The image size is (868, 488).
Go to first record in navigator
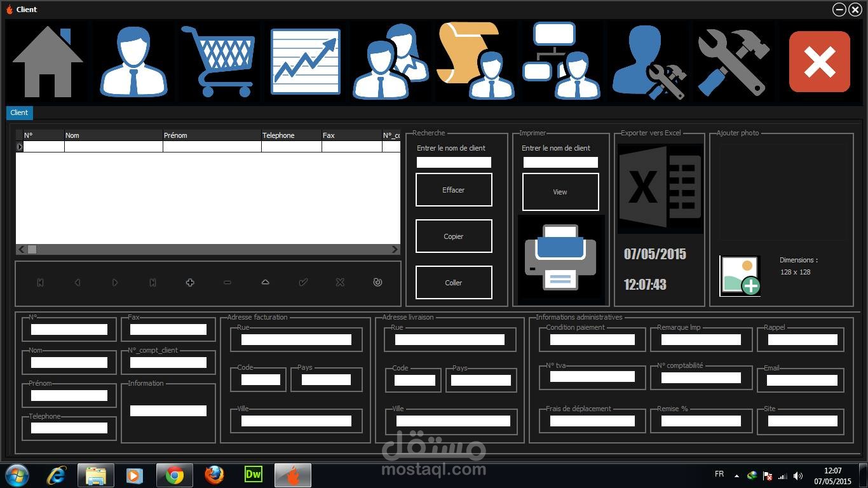click(x=40, y=283)
